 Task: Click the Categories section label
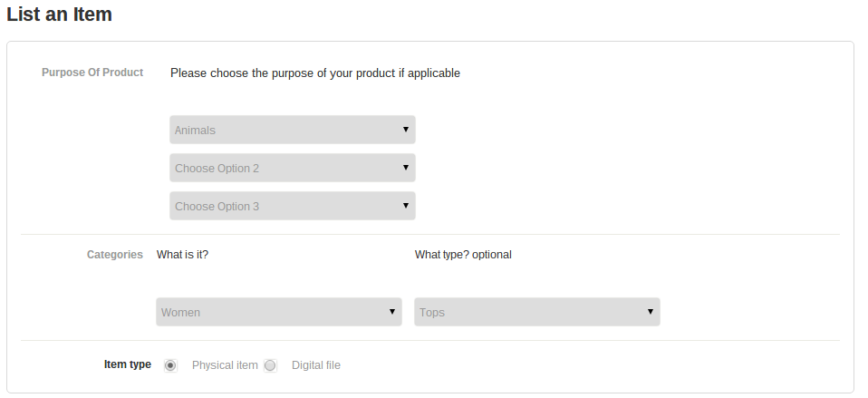click(115, 255)
